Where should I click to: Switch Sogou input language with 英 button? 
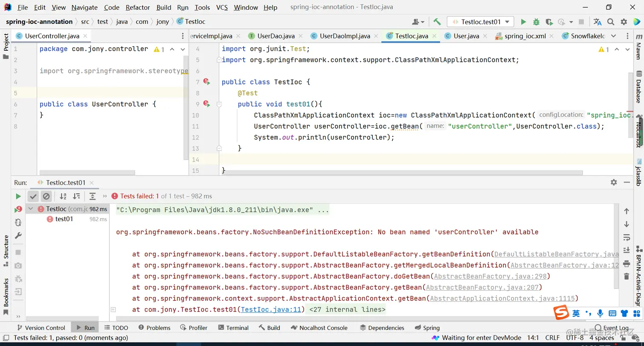576,314
